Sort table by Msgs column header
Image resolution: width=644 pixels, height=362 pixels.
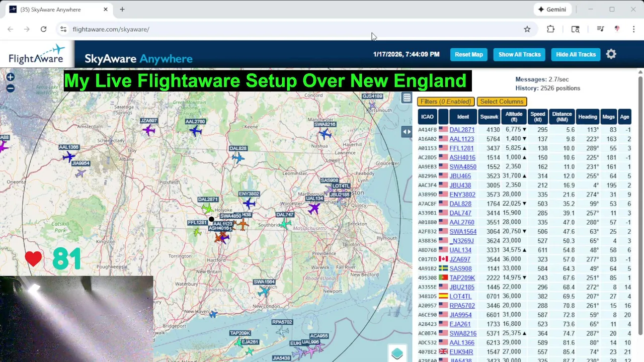pos(609,117)
